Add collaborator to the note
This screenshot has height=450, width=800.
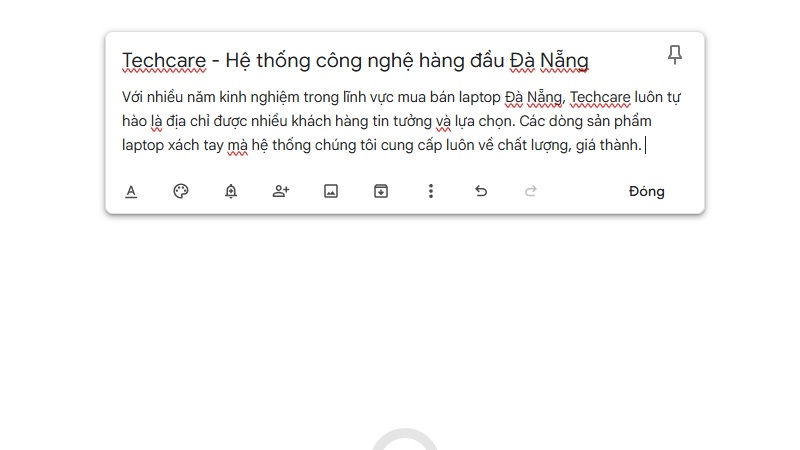tap(281, 191)
